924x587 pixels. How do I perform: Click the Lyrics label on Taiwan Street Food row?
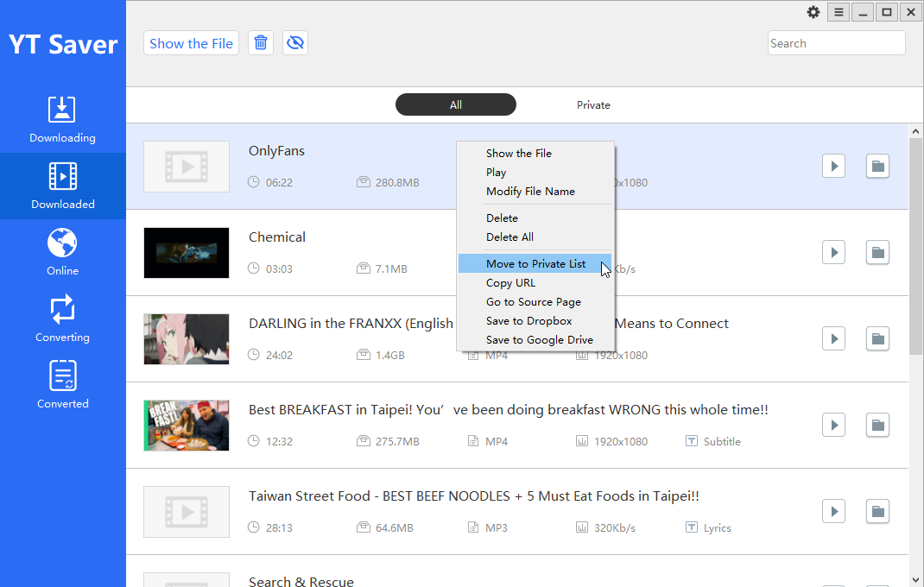point(717,528)
